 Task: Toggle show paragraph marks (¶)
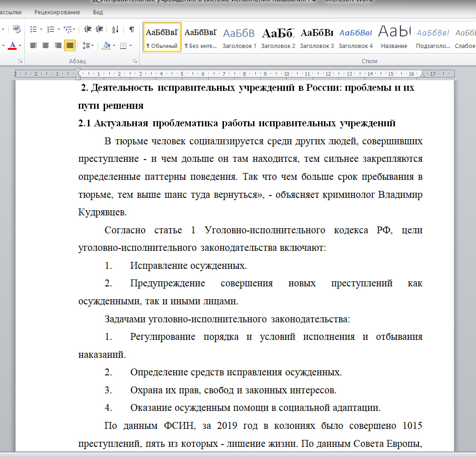131,30
